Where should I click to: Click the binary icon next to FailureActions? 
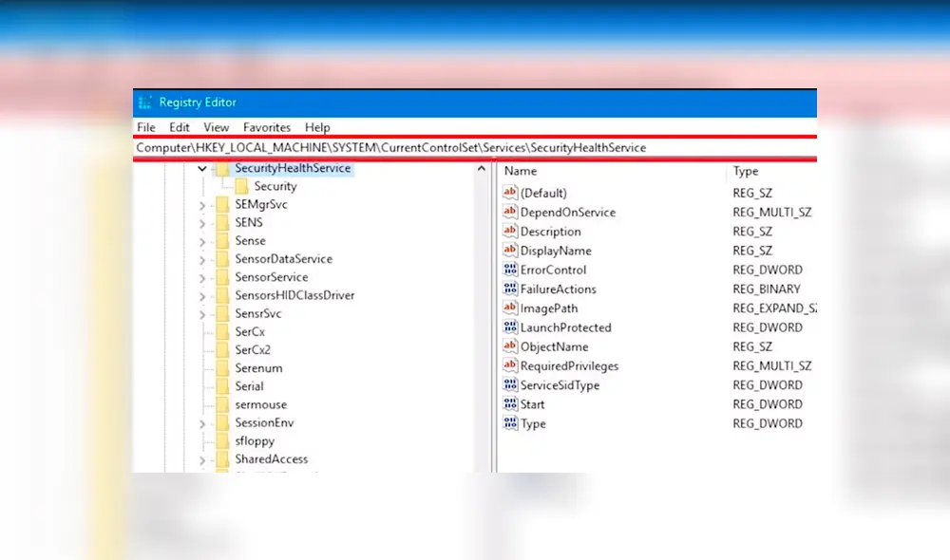[510, 289]
